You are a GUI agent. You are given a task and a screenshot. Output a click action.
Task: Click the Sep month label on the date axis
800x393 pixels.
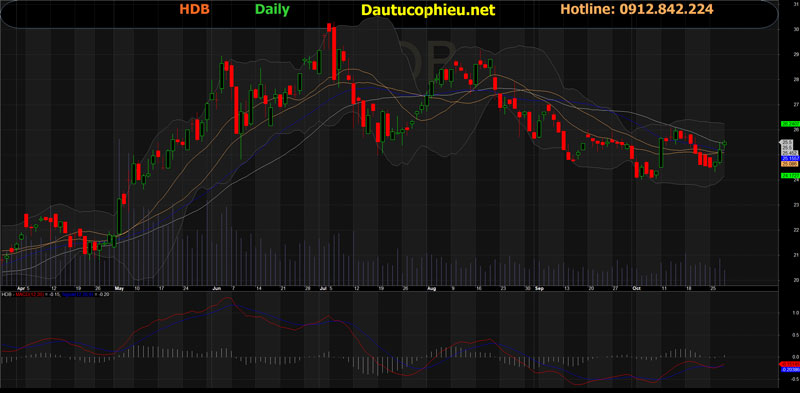[x=539, y=288]
